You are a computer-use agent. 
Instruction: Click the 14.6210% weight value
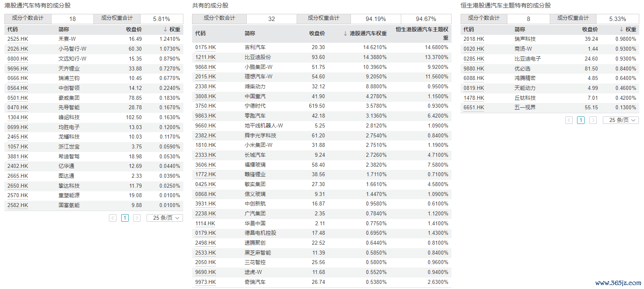375,48
